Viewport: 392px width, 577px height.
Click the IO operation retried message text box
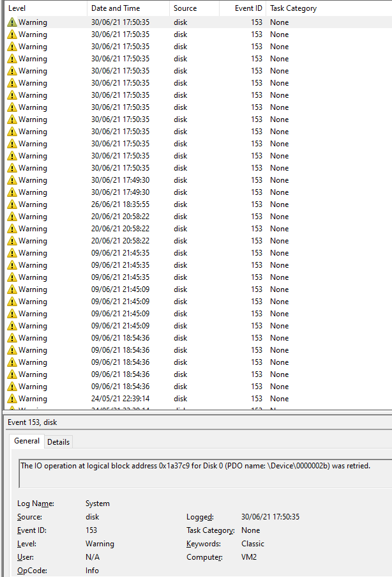(x=205, y=473)
